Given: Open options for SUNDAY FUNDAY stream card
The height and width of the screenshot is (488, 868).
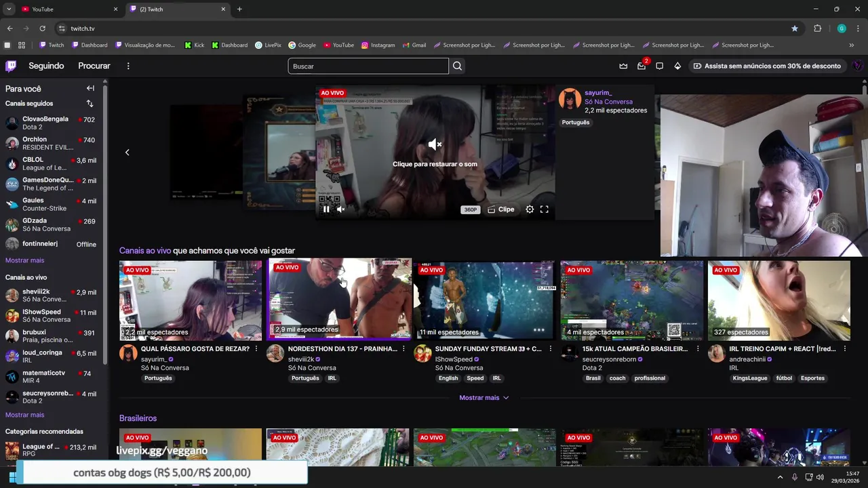Looking at the screenshot, I should click(x=551, y=349).
